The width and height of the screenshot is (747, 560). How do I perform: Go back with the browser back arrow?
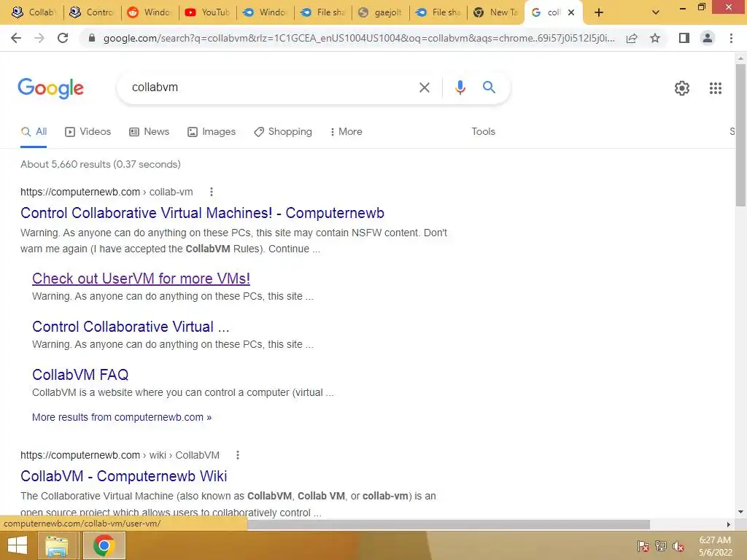(16, 38)
